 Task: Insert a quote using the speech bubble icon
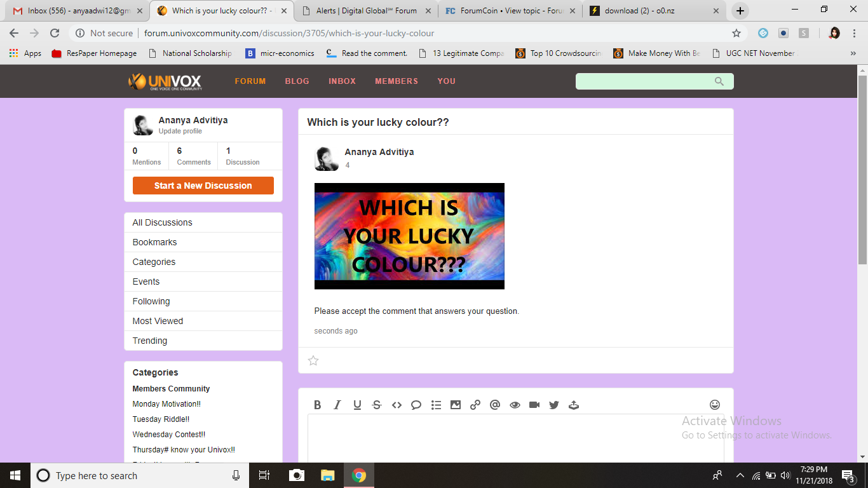(416, 405)
